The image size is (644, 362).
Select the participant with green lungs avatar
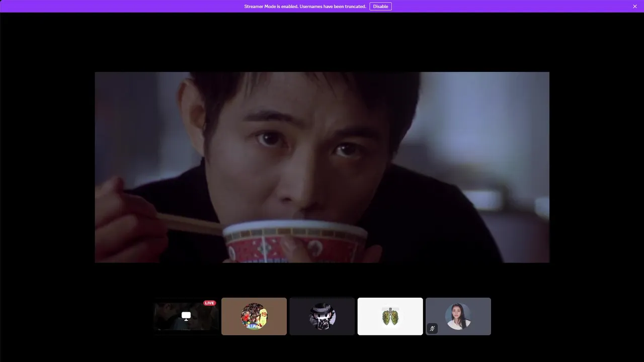click(390, 316)
